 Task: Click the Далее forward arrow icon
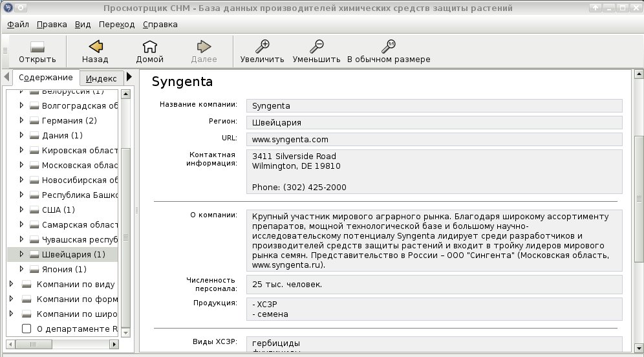(x=204, y=47)
